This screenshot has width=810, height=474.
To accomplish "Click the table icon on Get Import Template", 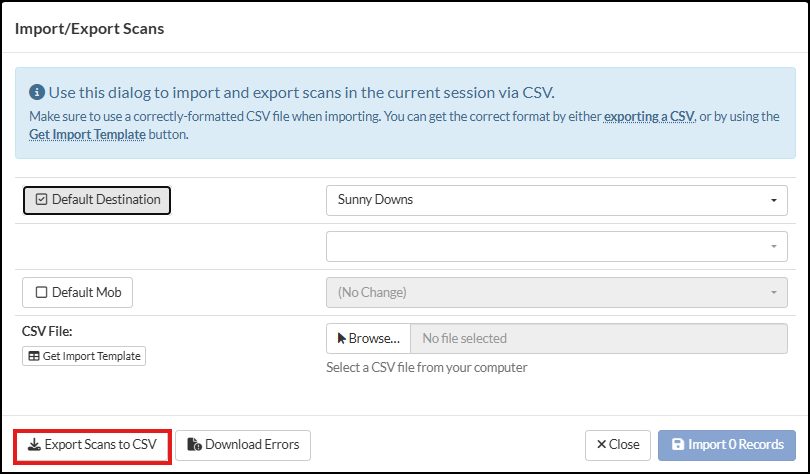I will coord(33,356).
